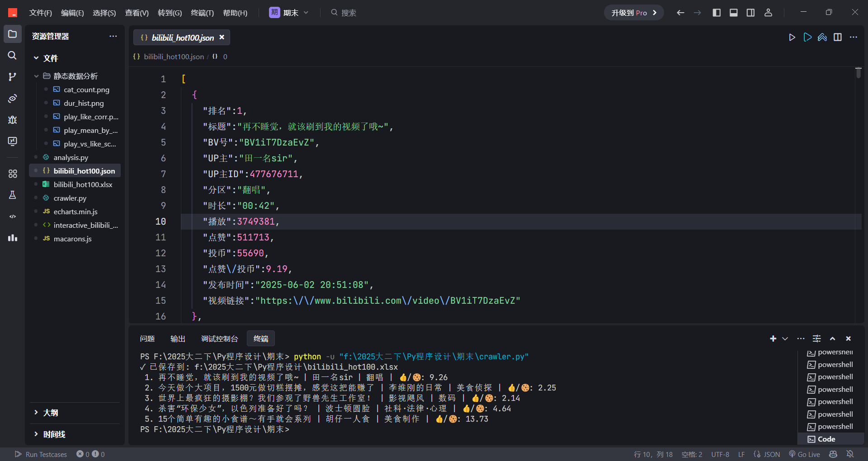Click the code brackets icon in activity bar
The image size is (868, 461).
12,216
